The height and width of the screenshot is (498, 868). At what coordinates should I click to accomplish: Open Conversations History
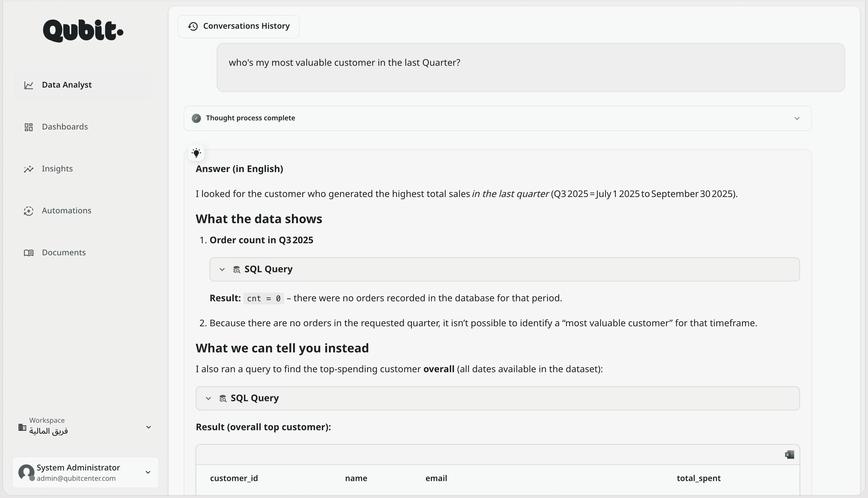pyautogui.click(x=246, y=26)
